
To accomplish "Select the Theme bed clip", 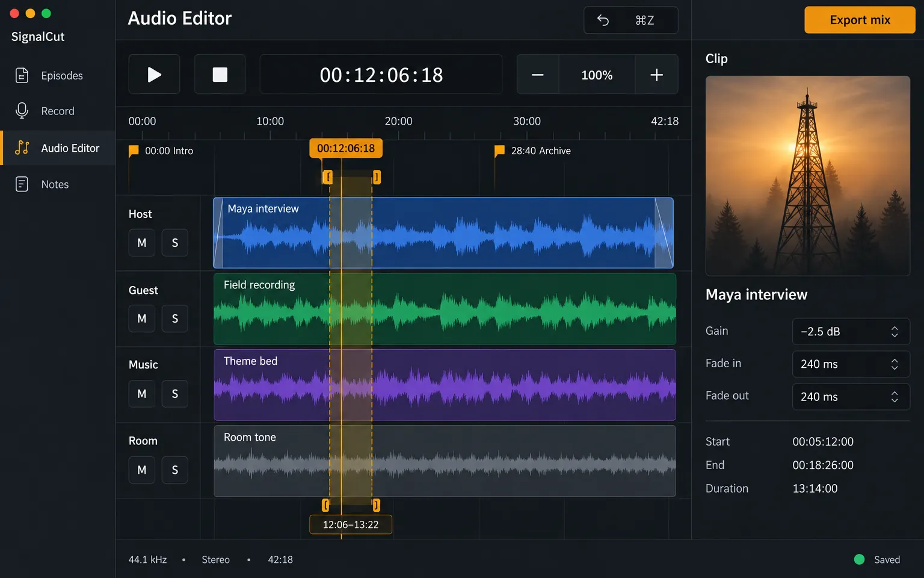I will click(x=445, y=385).
